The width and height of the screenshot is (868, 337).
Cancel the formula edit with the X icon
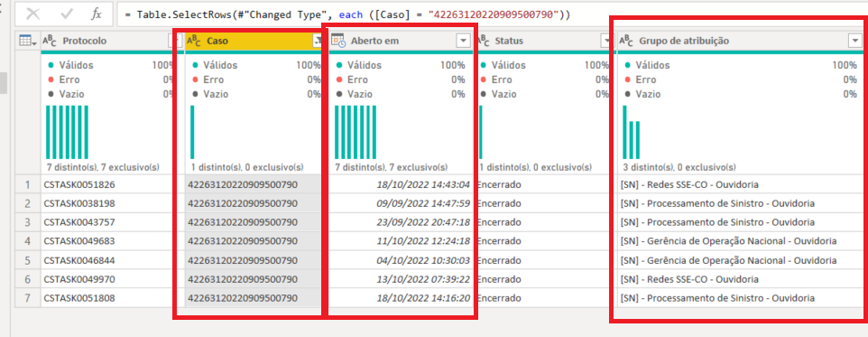point(32,14)
